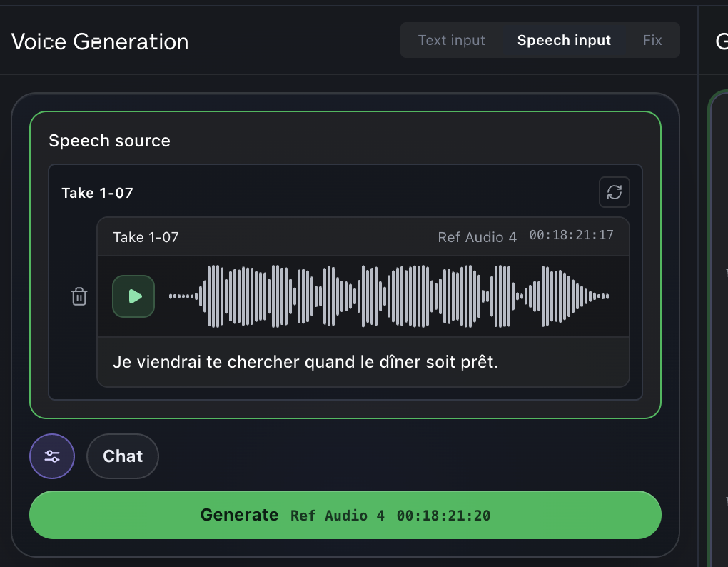
Task: Seek within the Take 1-07 waveform
Action: pos(389,296)
